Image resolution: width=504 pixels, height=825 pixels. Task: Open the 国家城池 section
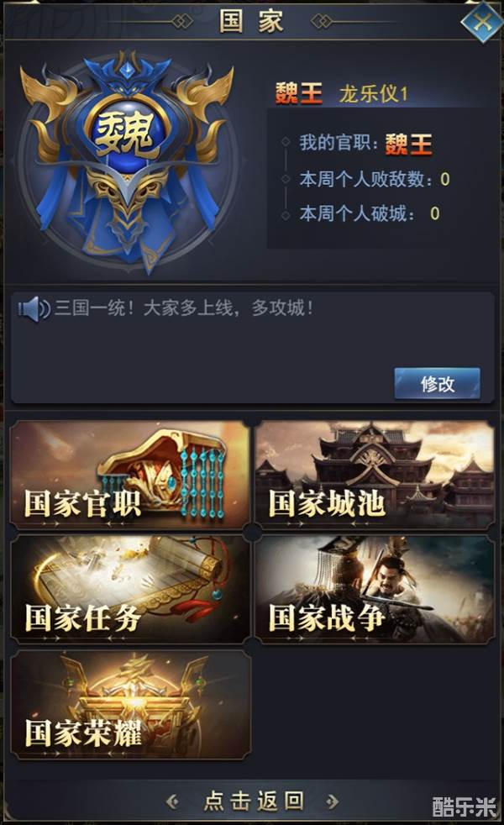click(374, 475)
